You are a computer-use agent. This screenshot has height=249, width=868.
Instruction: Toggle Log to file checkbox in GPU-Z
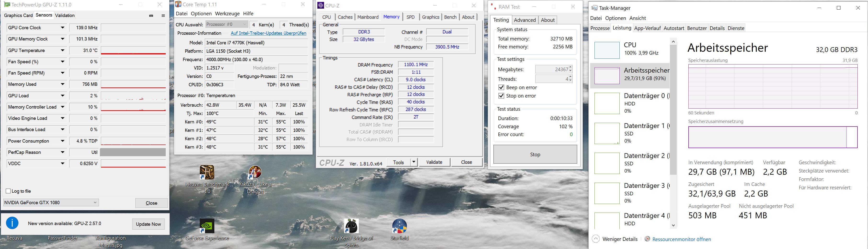coord(8,191)
